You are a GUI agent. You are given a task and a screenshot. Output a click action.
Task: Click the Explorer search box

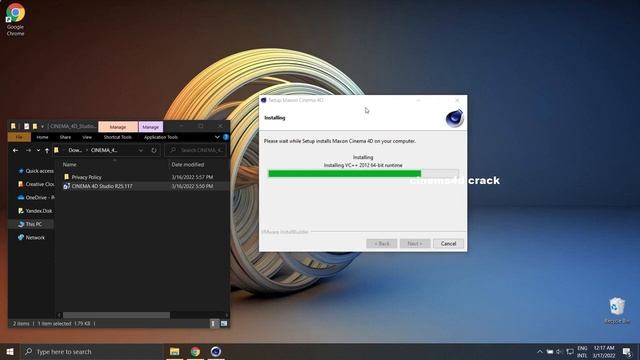tap(196, 150)
